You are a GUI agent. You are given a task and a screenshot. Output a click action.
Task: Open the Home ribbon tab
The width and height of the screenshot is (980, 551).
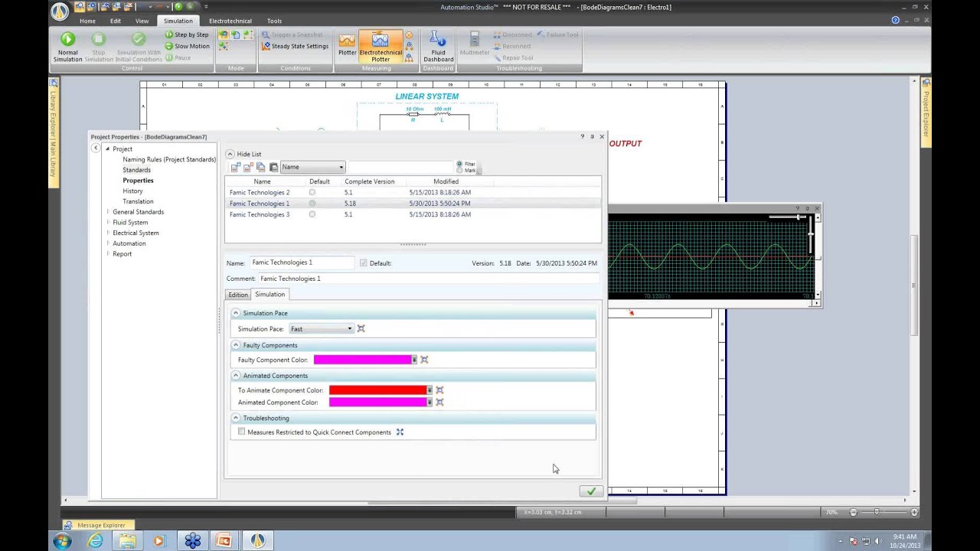[87, 21]
